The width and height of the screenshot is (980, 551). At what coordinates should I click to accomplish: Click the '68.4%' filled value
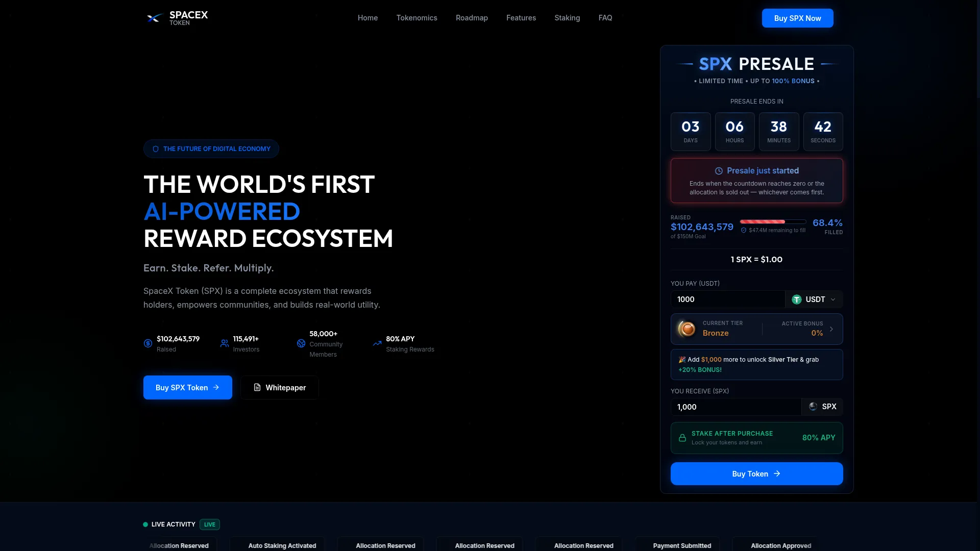[827, 223]
